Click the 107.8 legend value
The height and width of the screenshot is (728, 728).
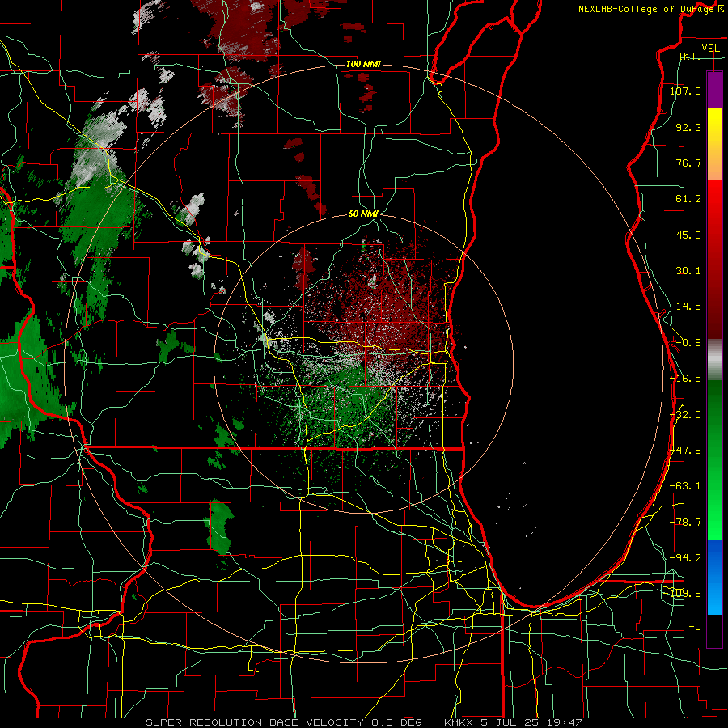click(x=685, y=91)
